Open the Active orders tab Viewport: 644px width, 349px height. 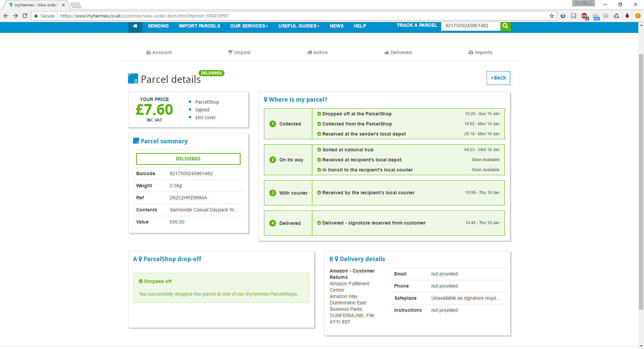[317, 52]
